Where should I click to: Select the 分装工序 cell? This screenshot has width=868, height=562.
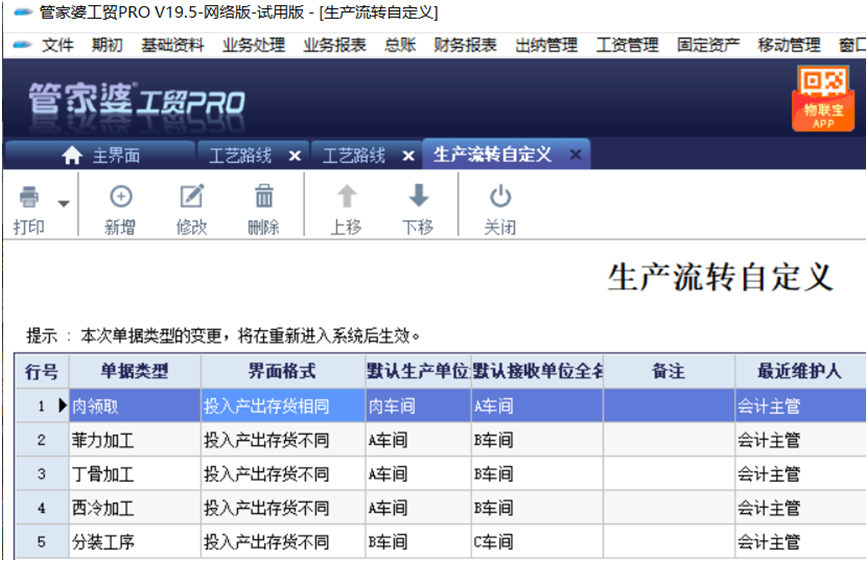tap(135, 542)
